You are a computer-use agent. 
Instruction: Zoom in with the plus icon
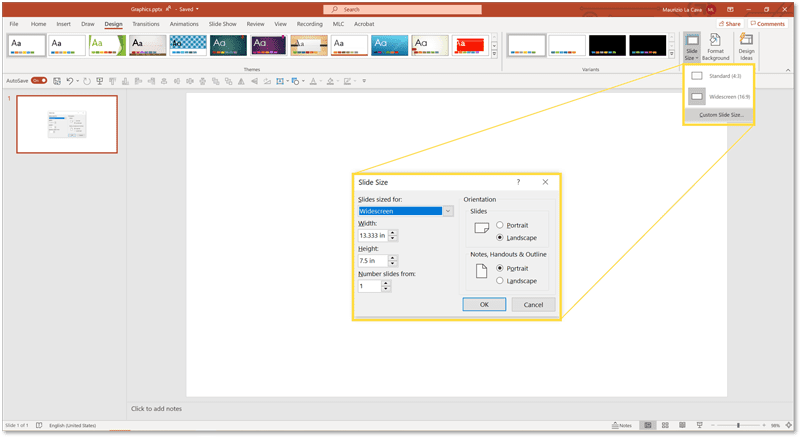click(764, 425)
